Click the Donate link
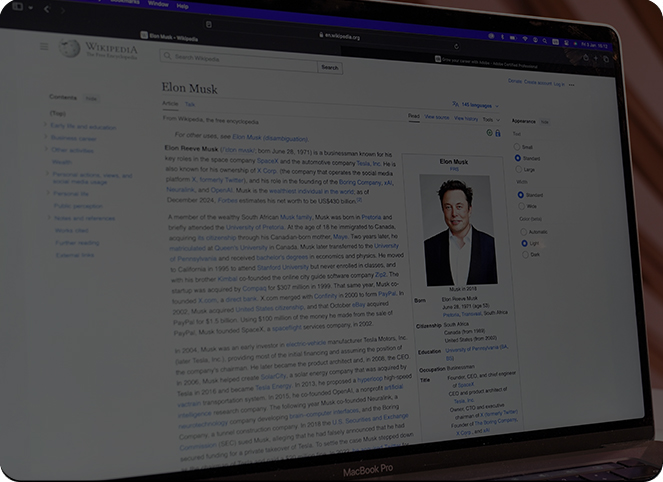Image resolution: width=663 pixels, height=482 pixels. click(x=515, y=81)
